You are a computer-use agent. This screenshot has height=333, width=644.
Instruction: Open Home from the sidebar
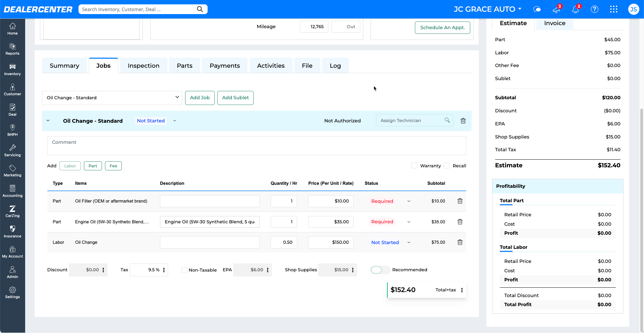tap(12, 29)
